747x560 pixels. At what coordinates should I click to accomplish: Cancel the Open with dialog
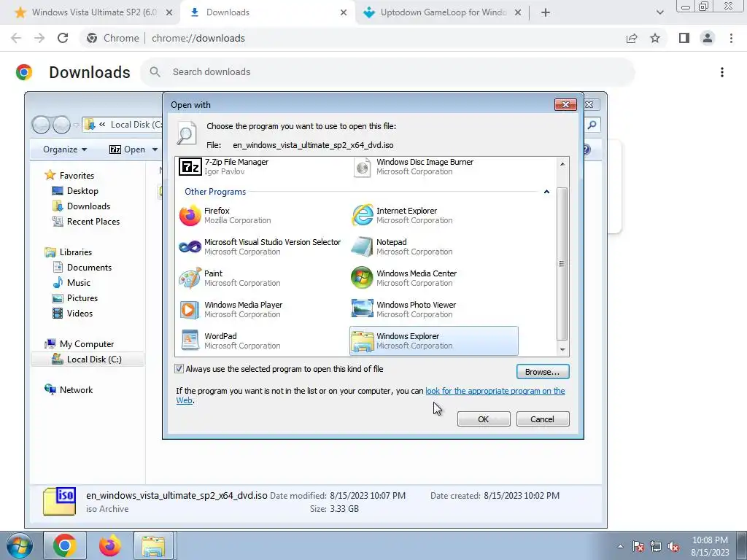point(543,419)
